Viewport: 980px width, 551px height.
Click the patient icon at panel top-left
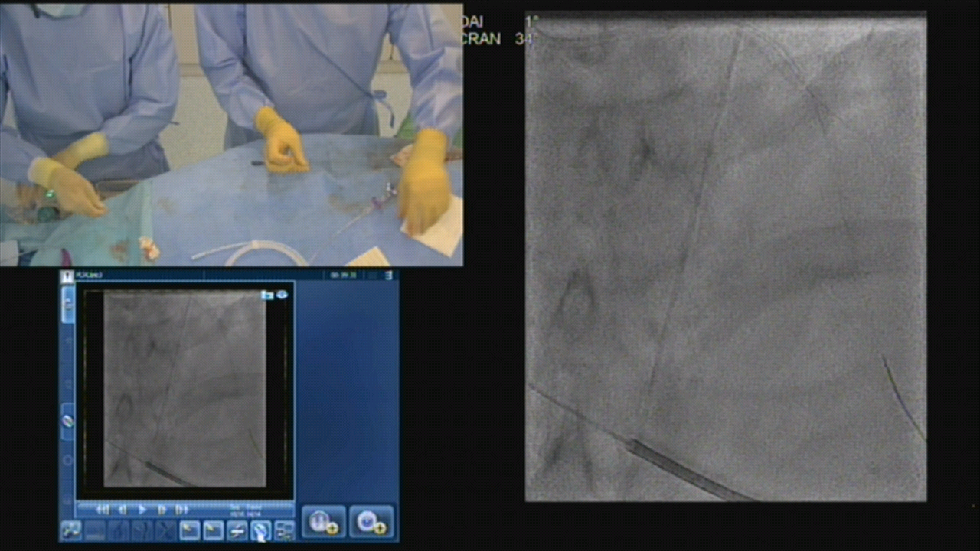point(67,275)
